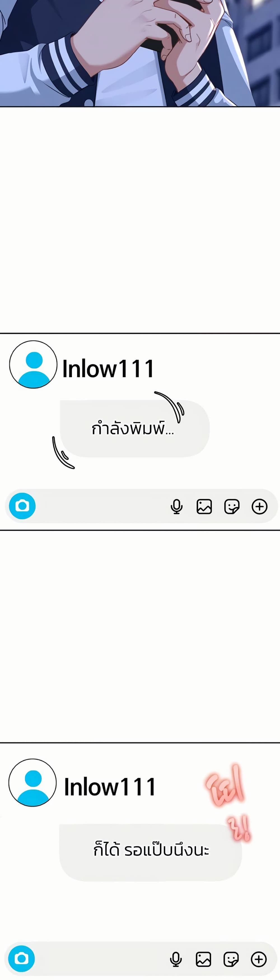280x980 pixels.
Task: Tap the plus icon in upper chat bar
Action: pos(260,507)
